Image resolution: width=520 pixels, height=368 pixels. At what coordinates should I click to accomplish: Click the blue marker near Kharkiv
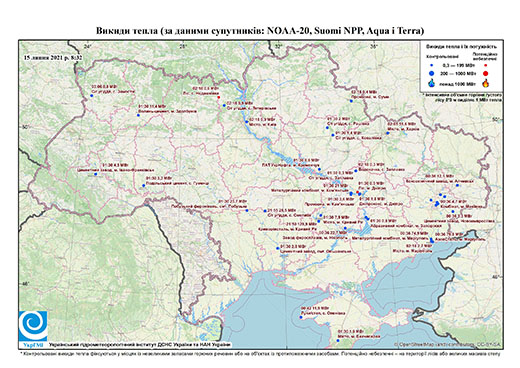pos(388,133)
